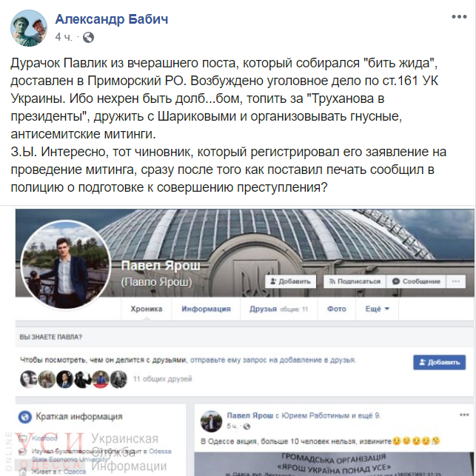Open profile more-actions ellipsis button
The height and width of the screenshot is (476, 476).
coord(456,281)
